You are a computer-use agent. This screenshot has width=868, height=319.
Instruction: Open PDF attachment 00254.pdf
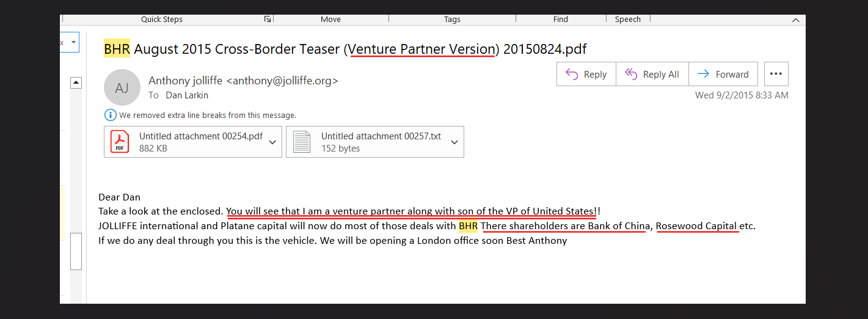(193, 142)
